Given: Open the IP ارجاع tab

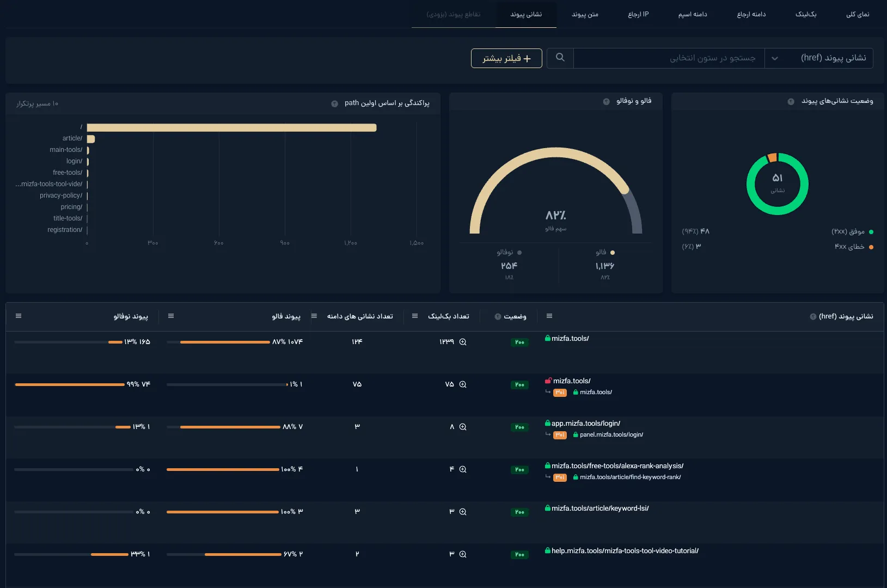Looking at the screenshot, I should (x=638, y=14).
